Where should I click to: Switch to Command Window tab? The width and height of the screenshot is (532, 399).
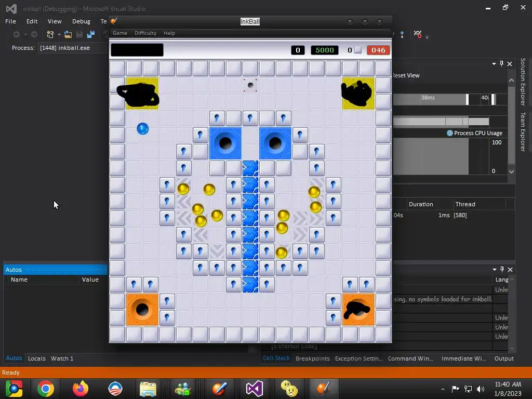point(410,358)
